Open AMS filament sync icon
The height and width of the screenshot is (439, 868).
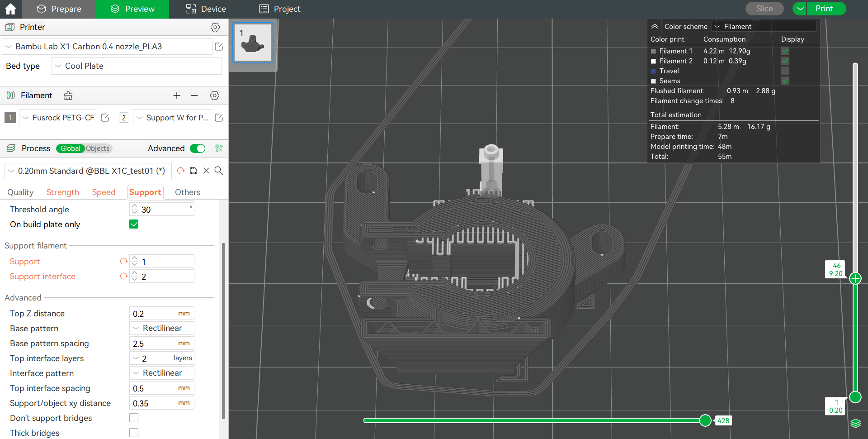[x=68, y=95]
